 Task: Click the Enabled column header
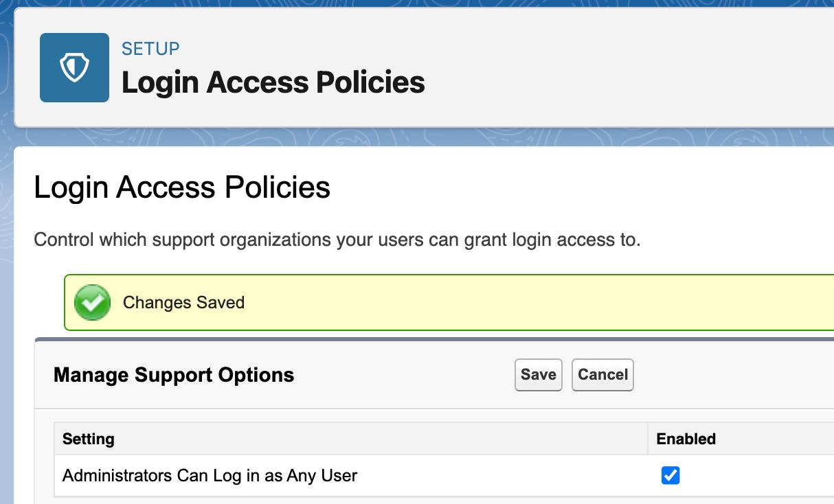click(x=686, y=439)
